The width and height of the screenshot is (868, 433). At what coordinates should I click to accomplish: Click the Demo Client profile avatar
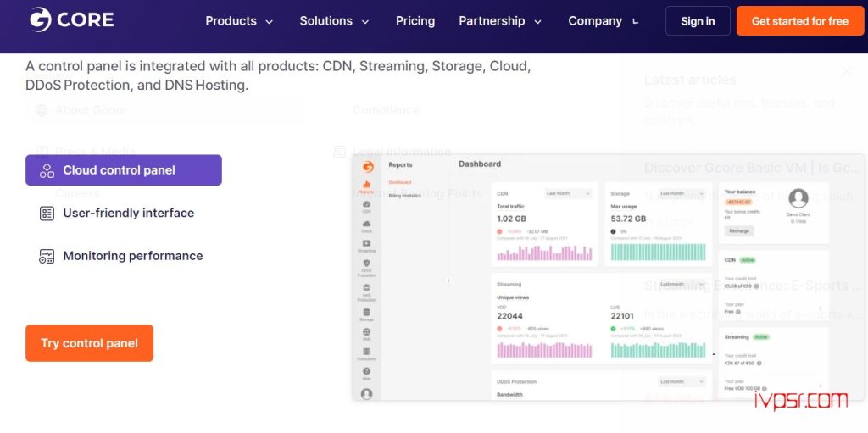pyautogui.click(x=798, y=197)
